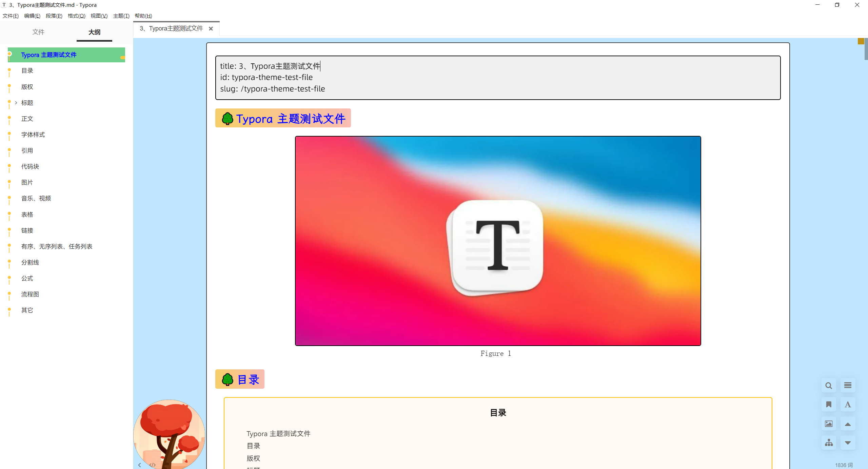The height and width of the screenshot is (469, 868).
Task: Click the green tree icon beside 目录 heading
Action: pyautogui.click(x=228, y=380)
